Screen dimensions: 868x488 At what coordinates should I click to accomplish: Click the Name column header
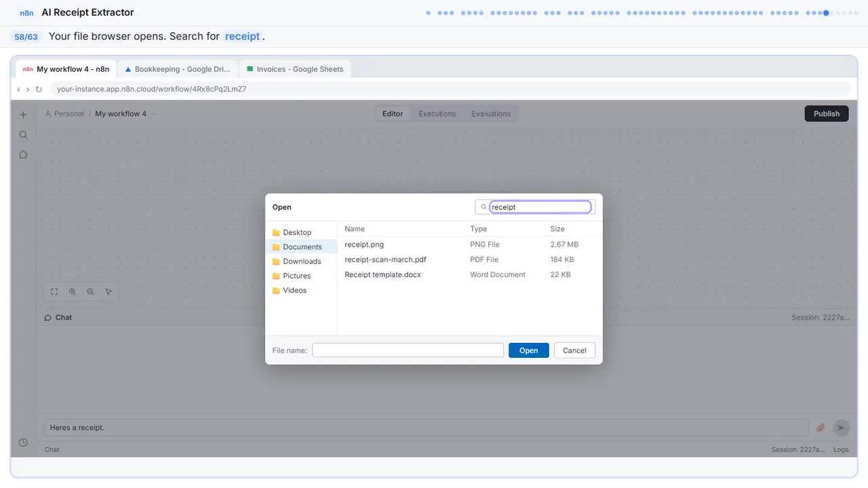pos(355,229)
